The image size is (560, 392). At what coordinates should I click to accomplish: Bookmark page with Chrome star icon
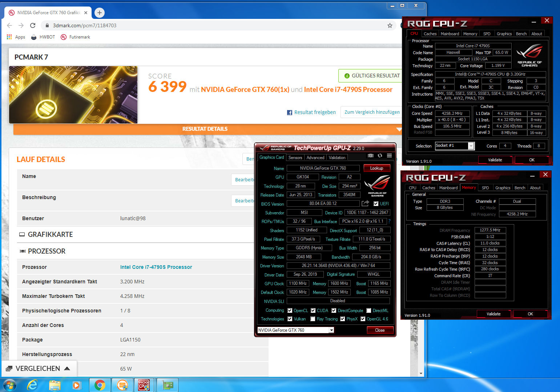point(390,25)
